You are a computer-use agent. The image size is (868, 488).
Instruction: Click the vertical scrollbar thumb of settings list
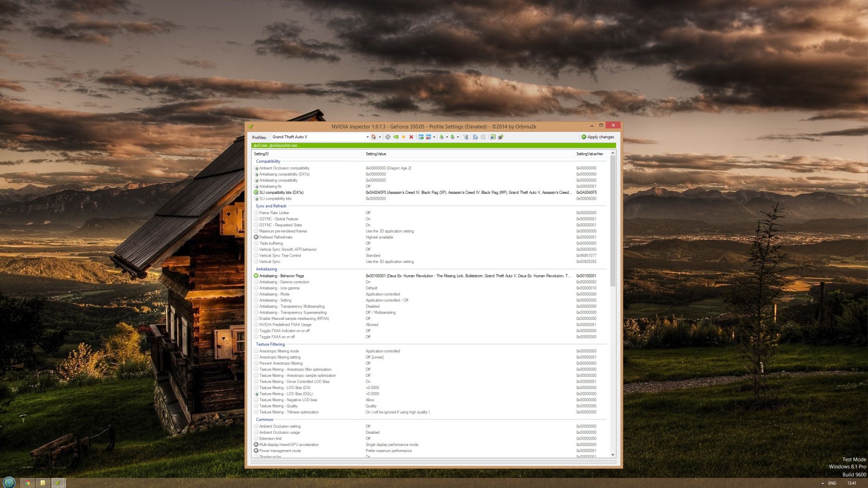[x=613, y=221]
